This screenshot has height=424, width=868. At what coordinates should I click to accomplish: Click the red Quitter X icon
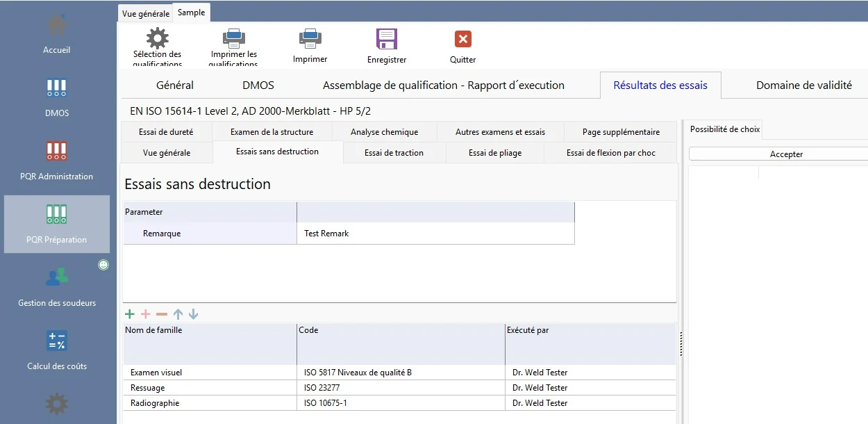click(x=463, y=39)
